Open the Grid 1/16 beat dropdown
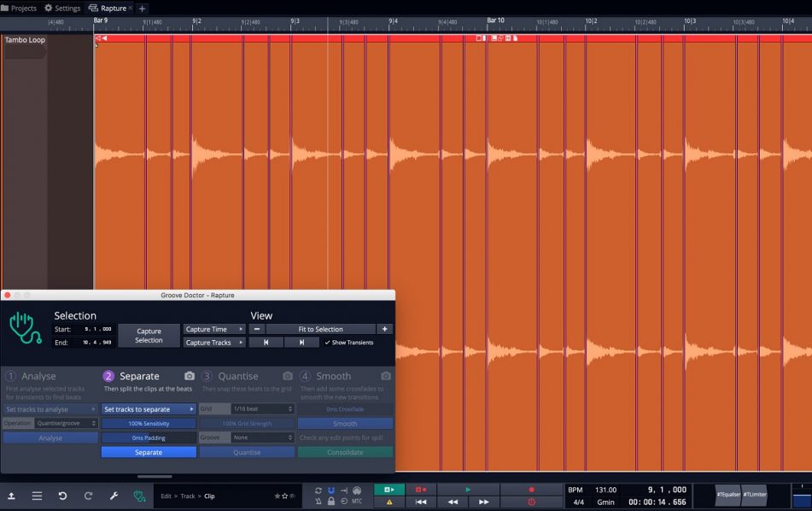This screenshot has width=812, height=511. [x=247, y=409]
